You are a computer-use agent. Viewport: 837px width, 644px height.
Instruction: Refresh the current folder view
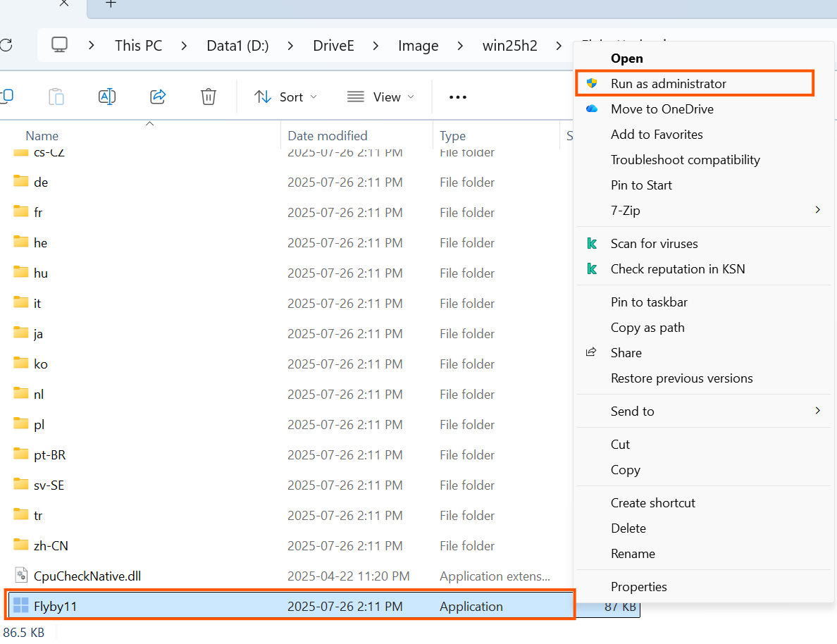tap(8, 44)
